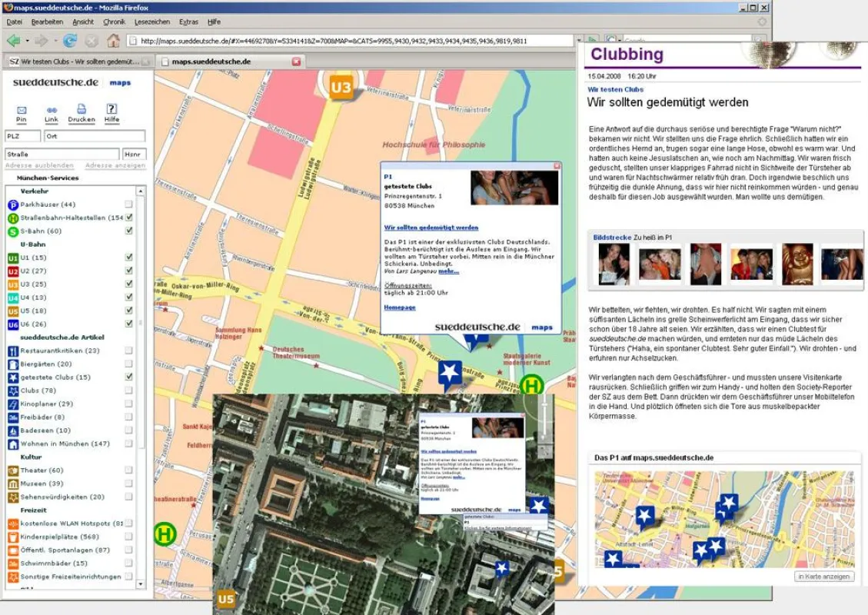The height and width of the screenshot is (615, 868).
Task: Click the Stop loading icon
Action: pyautogui.click(x=91, y=41)
